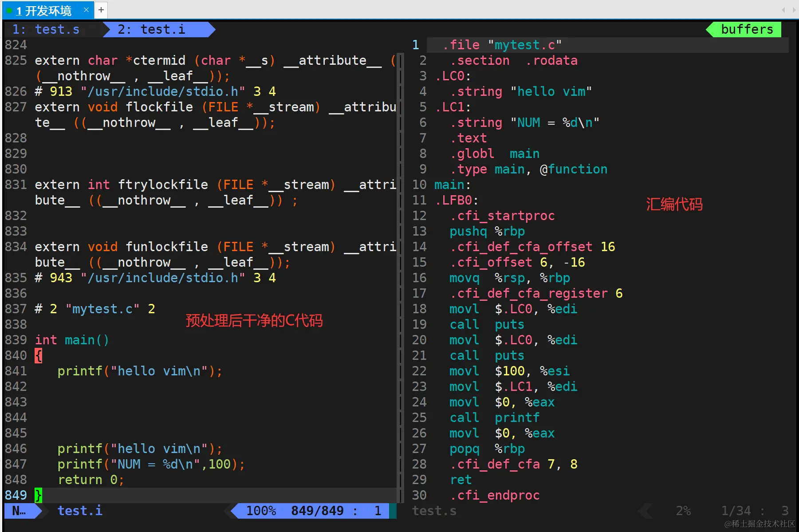Click the '849/849' line counter
799x532 pixels.
317,511
